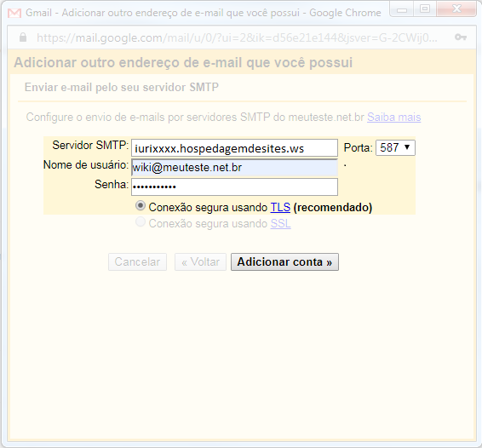The width and height of the screenshot is (482, 448).
Task: Select the SSL secure connection radio button
Action: [x=141, y=222]
